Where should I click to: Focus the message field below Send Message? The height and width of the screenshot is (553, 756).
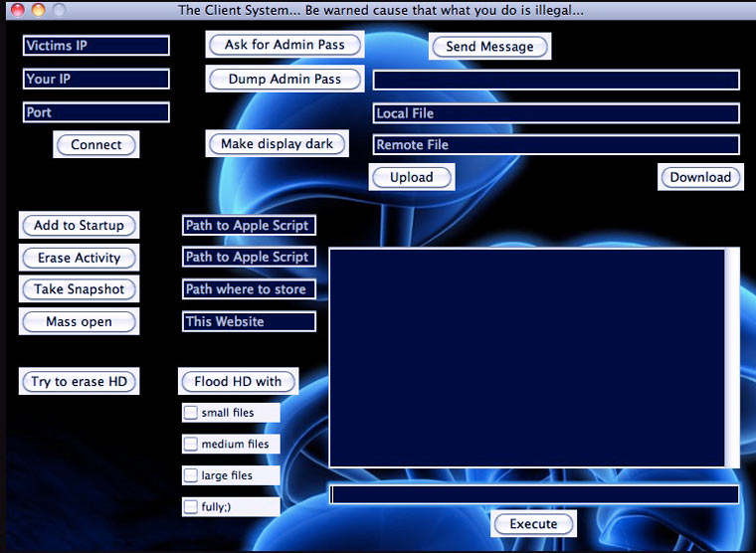[556, 80]
